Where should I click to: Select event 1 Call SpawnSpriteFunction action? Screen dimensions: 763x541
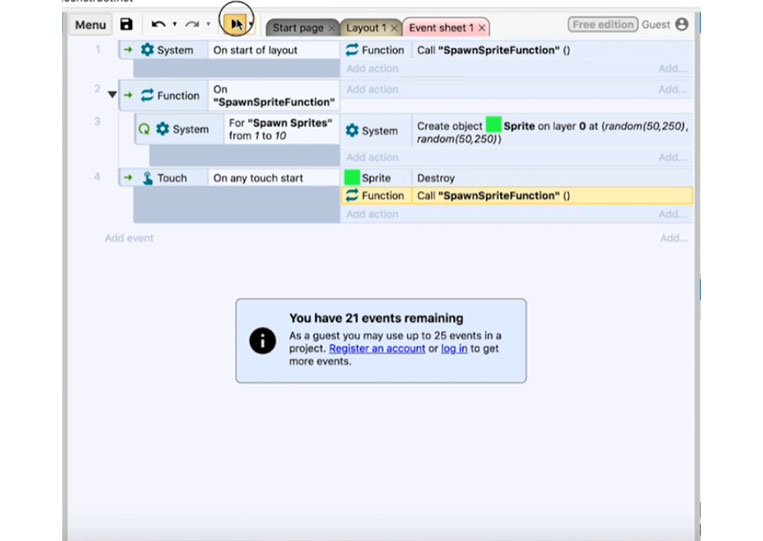[553, 50]
